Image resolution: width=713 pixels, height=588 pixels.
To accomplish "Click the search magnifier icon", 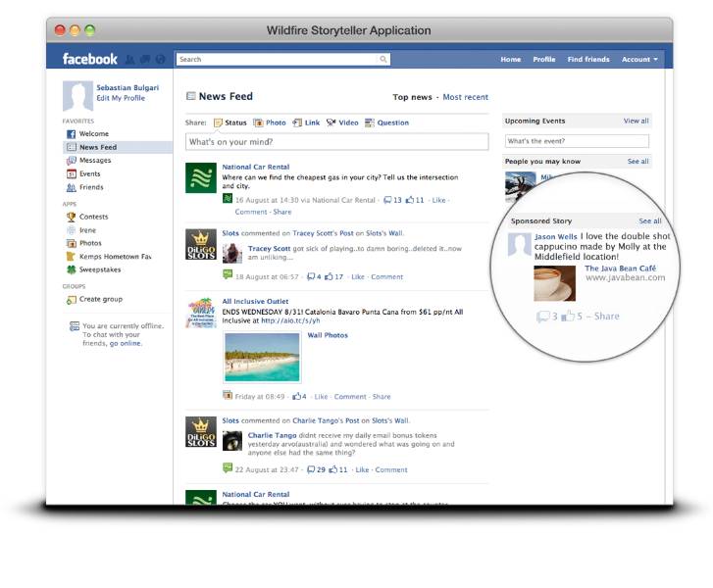I will pyautogui.click(x=382, y=60).
